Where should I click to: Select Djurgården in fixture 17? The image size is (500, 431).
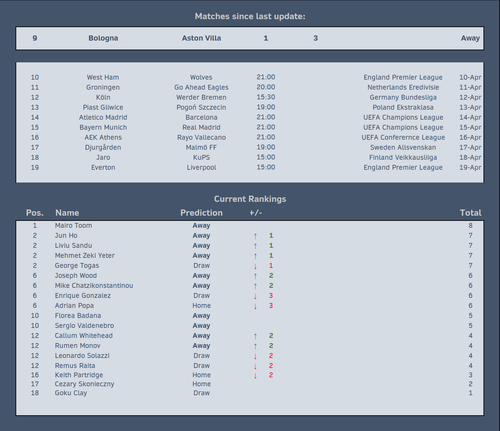103,147
